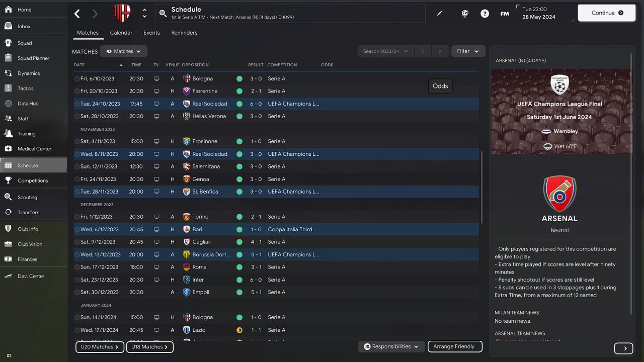Viewport: 644px width, 362px height.
Task: Open the Home screen icon in sidebar
Action: coord(8,10)
